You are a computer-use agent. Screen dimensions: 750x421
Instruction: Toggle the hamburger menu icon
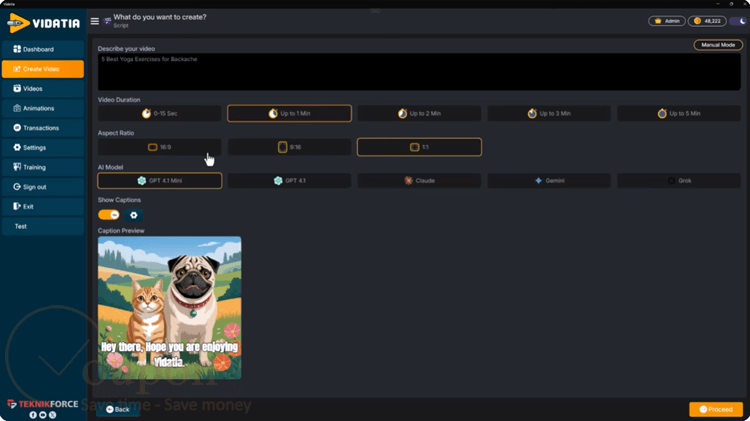coord(95,21)
